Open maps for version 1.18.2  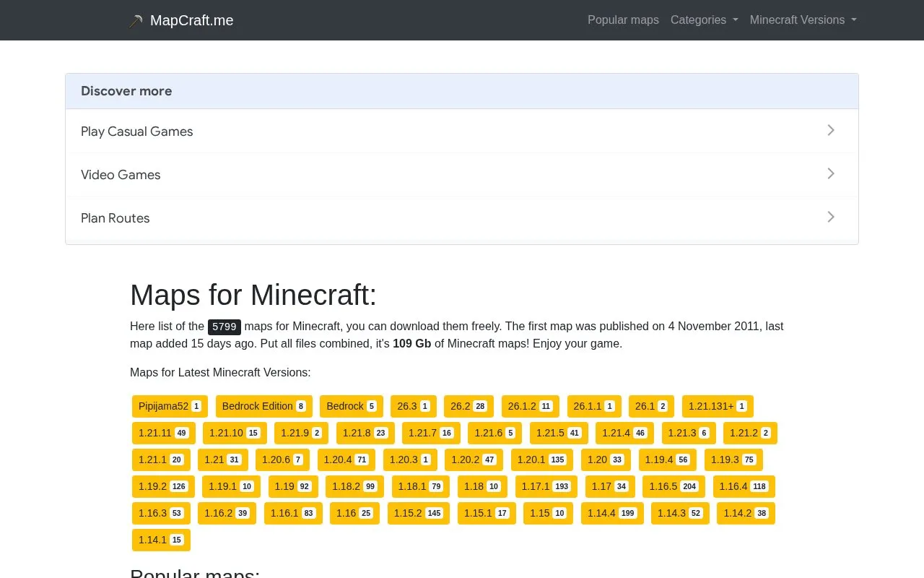[354, 486]
